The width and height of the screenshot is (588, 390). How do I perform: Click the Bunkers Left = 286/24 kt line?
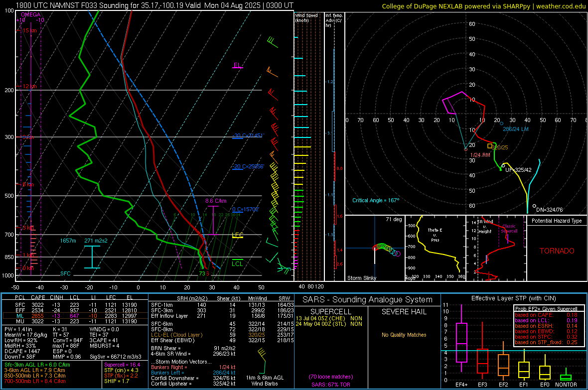pos(193,373)
